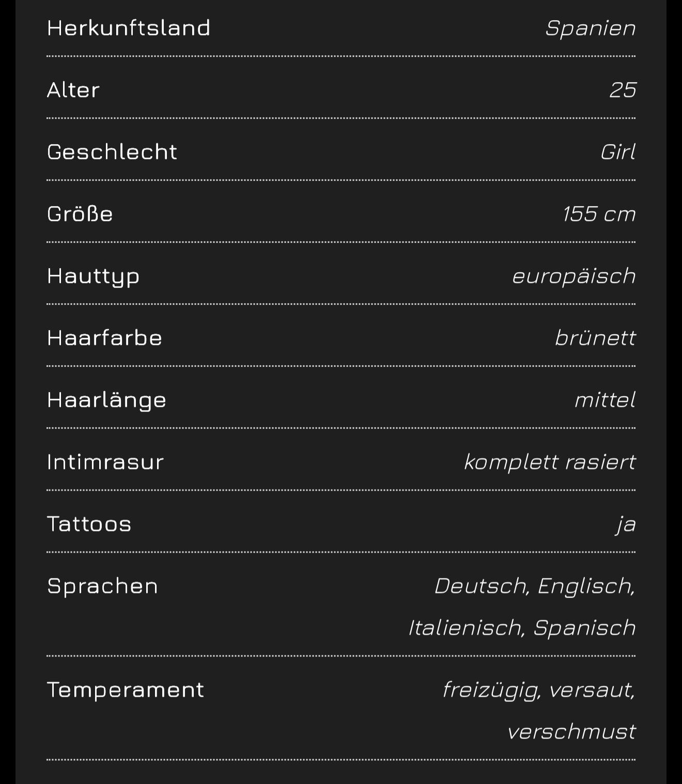
Task: Click the Temperament label
Action: (x=126, y=689)
